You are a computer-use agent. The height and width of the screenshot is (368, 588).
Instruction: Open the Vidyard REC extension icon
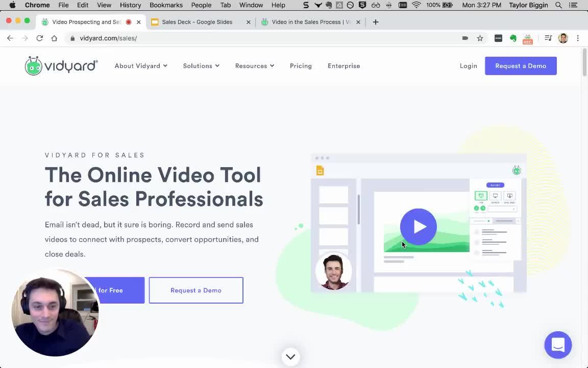click(x=528, y=39)
